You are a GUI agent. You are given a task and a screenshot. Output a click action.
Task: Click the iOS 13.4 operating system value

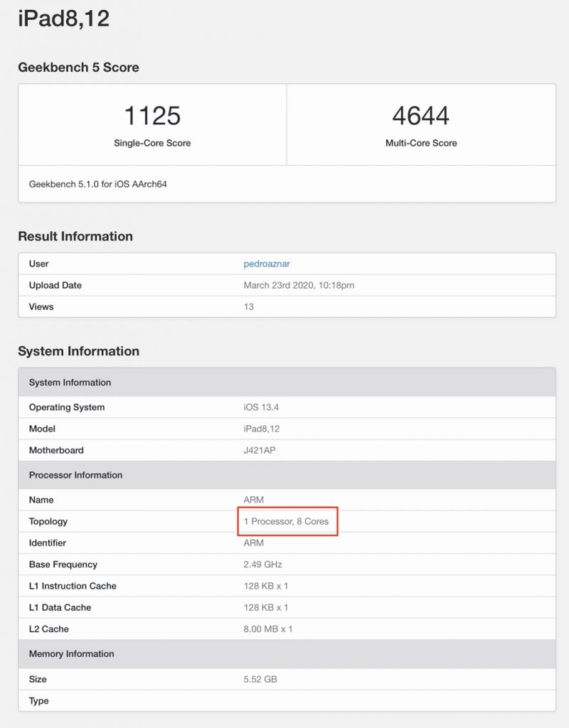point(261,407)
